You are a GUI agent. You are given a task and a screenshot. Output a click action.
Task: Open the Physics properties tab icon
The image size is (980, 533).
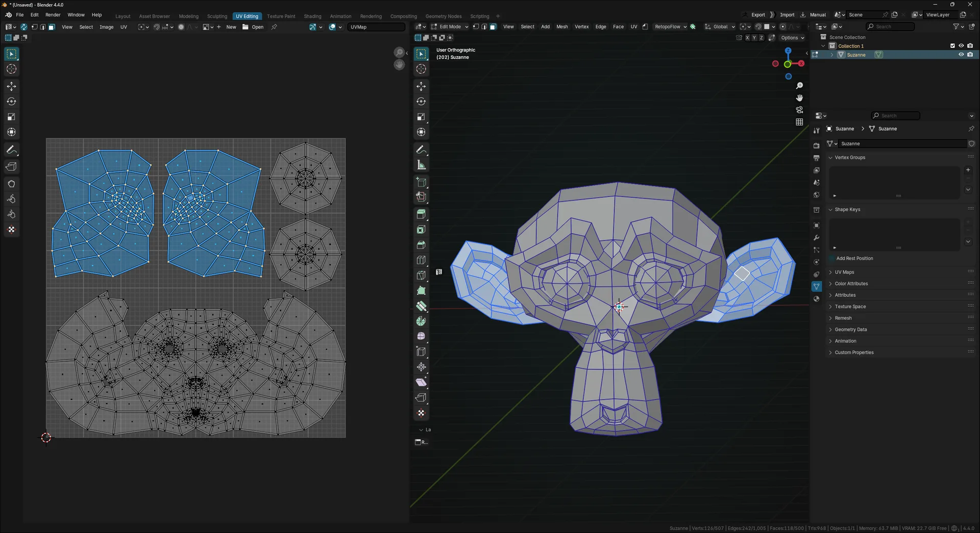click(x=817, y=262)
